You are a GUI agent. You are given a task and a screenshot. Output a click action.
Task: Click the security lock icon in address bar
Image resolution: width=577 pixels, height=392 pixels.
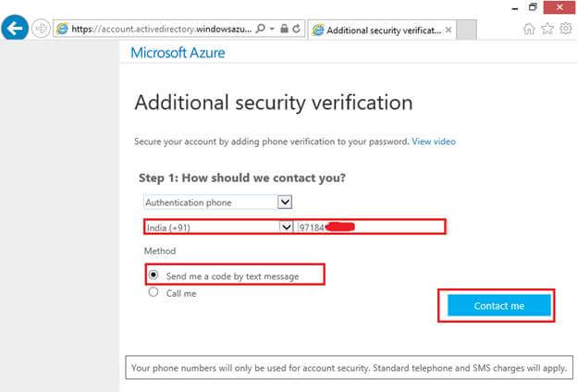pos(284,29)
